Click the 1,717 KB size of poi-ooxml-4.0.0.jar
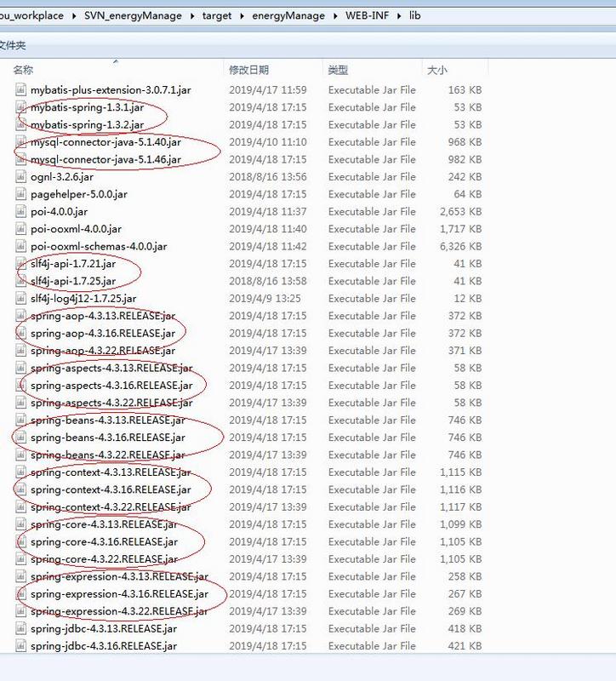 tap(460, 229)
